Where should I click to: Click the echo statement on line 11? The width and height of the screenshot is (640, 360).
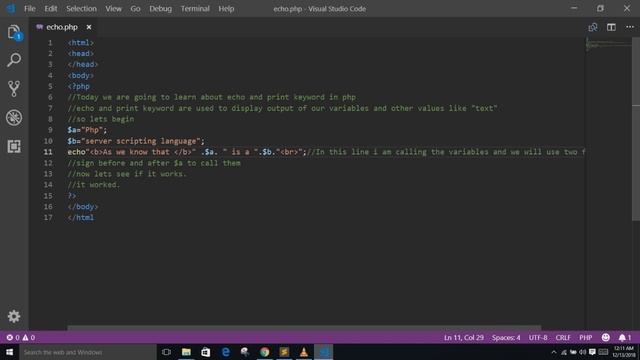pyautogui.click(x=187, y=152)
